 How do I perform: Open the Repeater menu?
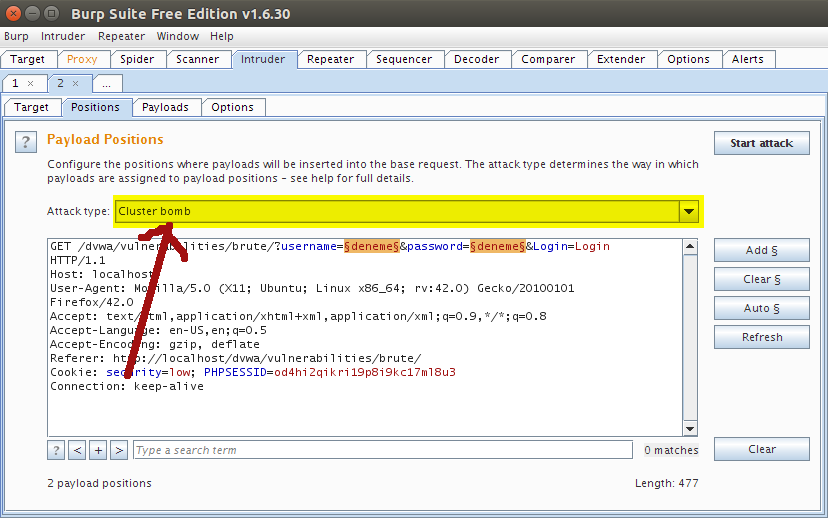coord(121,36)
